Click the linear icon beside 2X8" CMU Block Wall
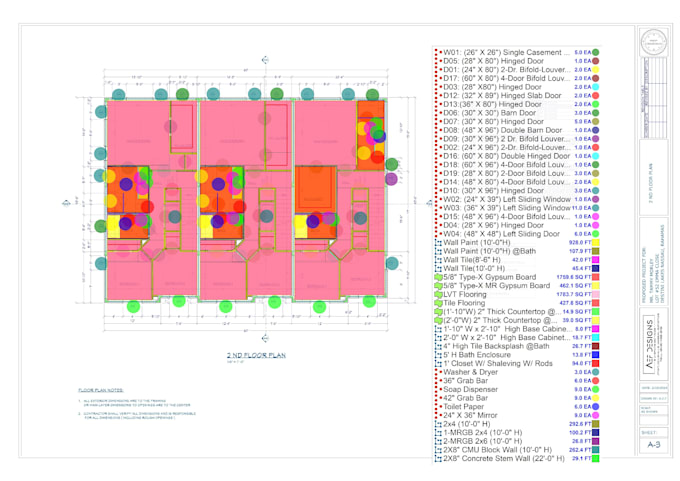This screenshot has height=481, width=680. pyautogui.click(x=438, y=450)
